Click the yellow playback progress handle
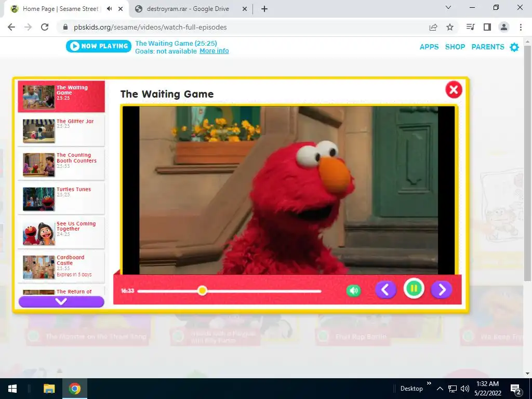This screenshot has width=532, height=399. (202, 290)
